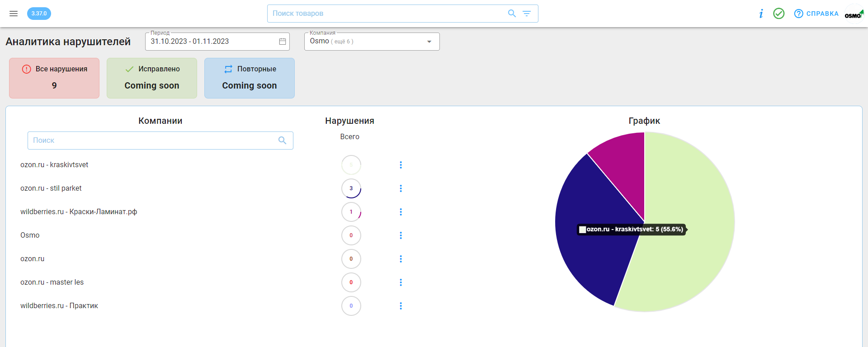
Task: Select company wildberries.ru - Краски-Ламинат.рф
Action: (x=79, y=212)
